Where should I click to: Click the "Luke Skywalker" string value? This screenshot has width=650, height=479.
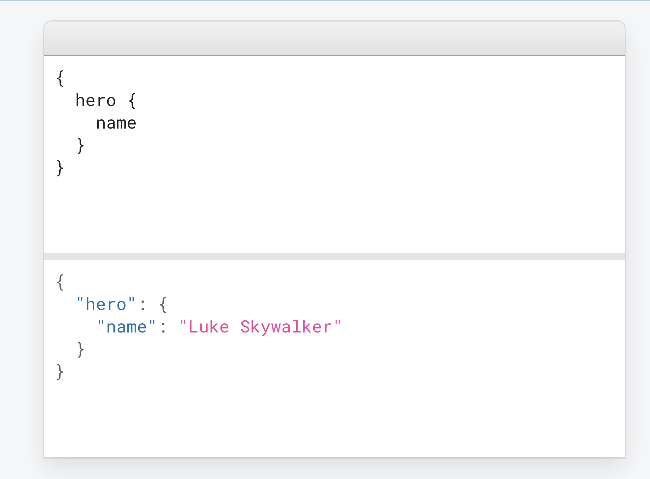pyautogui.click(x=260, y=327)
